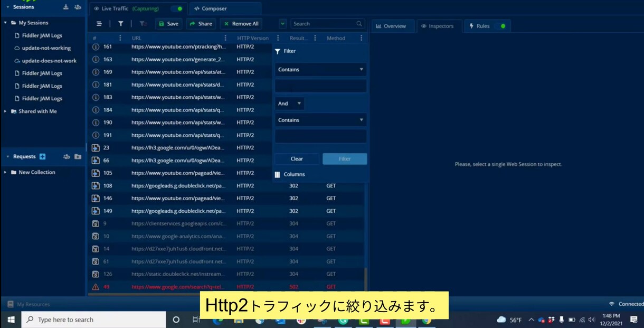
Task: Collapse the Sessions panel
Action: (x=7, y=7)
